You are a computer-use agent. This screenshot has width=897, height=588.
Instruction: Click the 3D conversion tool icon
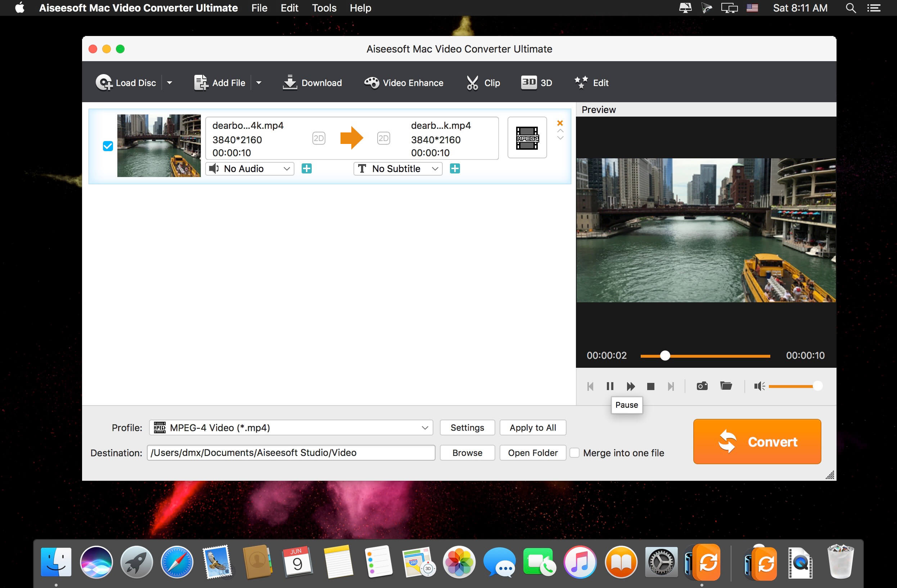tap(528, 82)
